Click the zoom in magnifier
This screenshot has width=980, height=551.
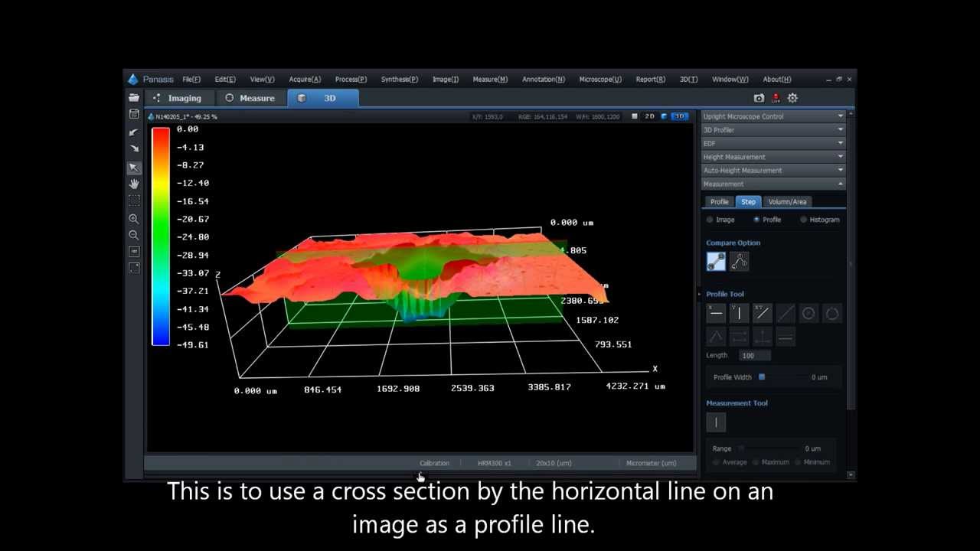tap(134, 219)
